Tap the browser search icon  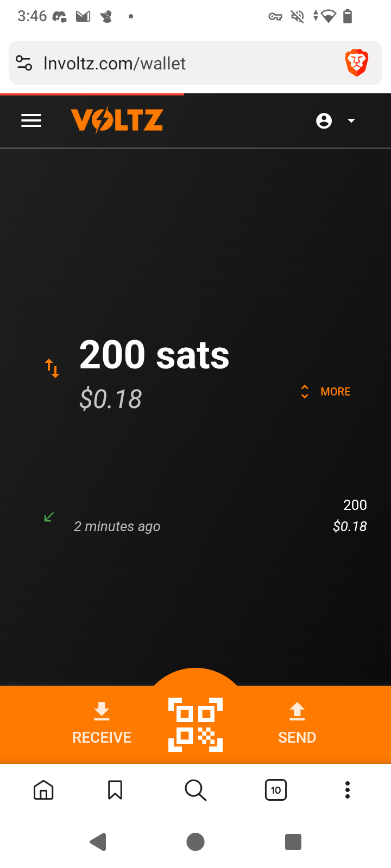(x=195, y=790)
